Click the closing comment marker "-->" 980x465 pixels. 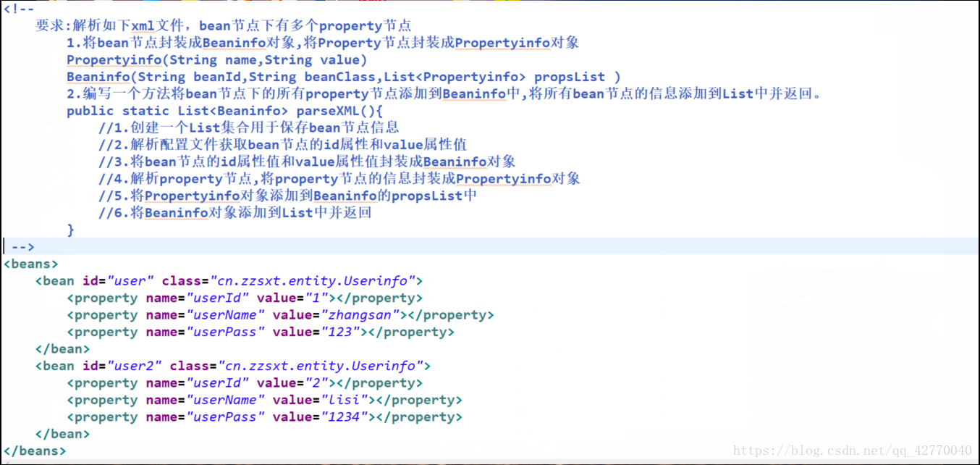click(x=23, y=247)
